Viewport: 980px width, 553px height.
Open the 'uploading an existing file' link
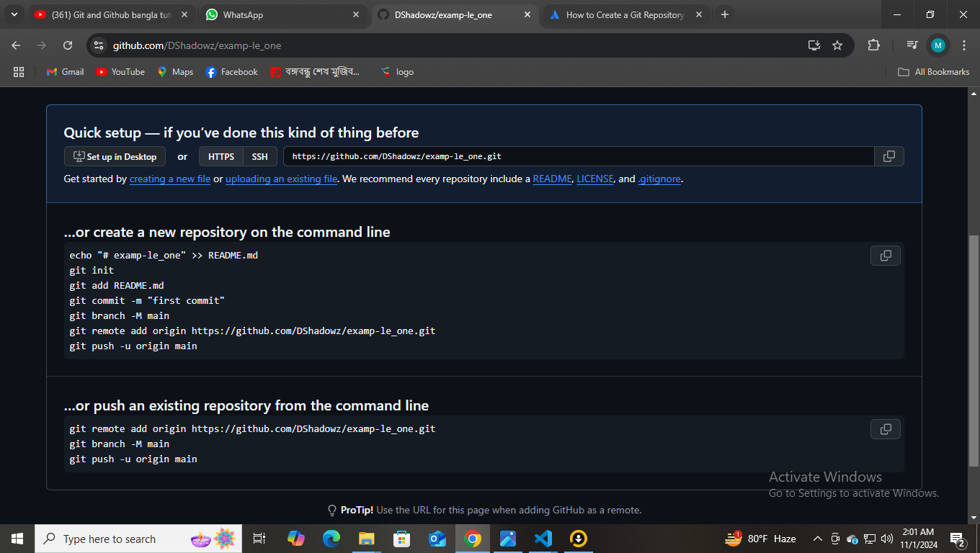pos(281,179)
